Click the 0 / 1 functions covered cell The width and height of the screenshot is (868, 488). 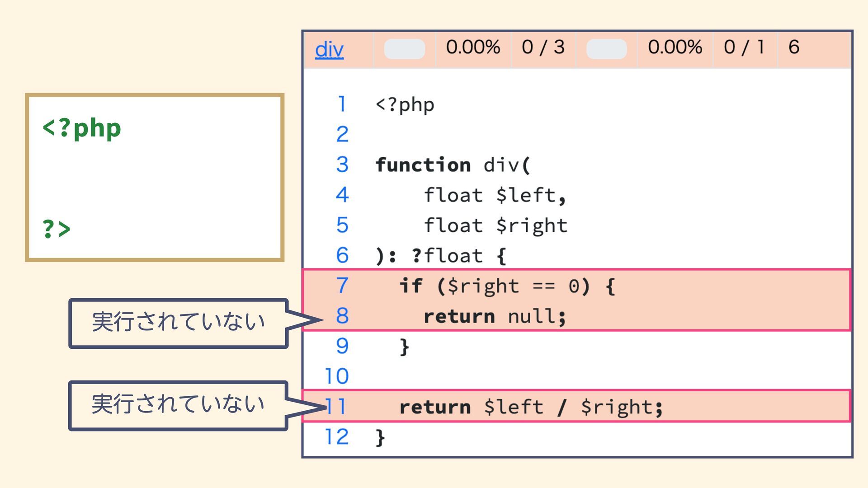[x=744, y=47]
